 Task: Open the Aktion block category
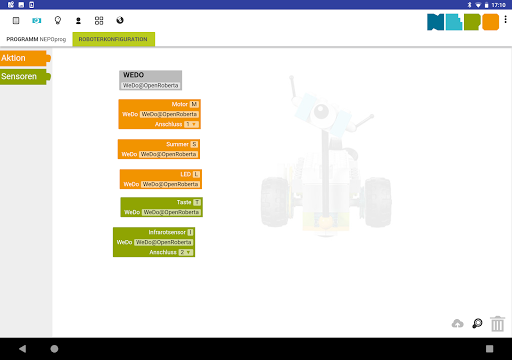(25, 58)
